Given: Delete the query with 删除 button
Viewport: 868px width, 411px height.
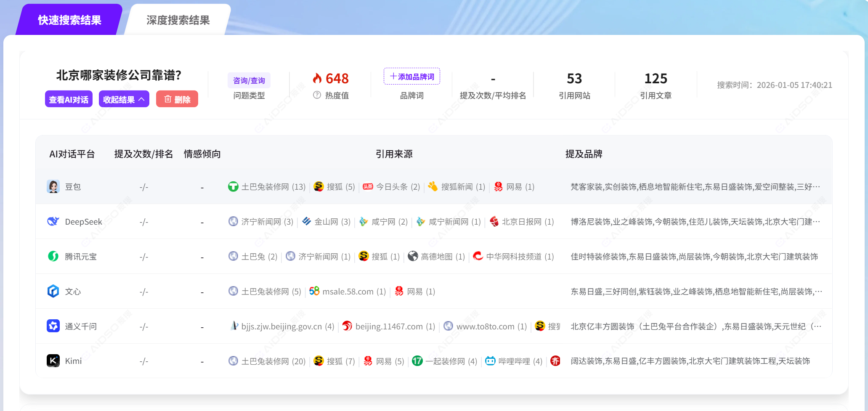Looking at the screenshot, I should pyautogui.click(x=177, y=99).
